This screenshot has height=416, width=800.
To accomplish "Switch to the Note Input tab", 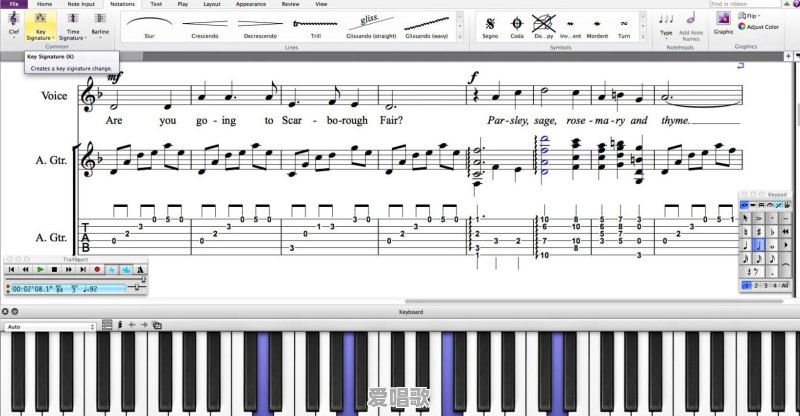I will pos(81,4).
